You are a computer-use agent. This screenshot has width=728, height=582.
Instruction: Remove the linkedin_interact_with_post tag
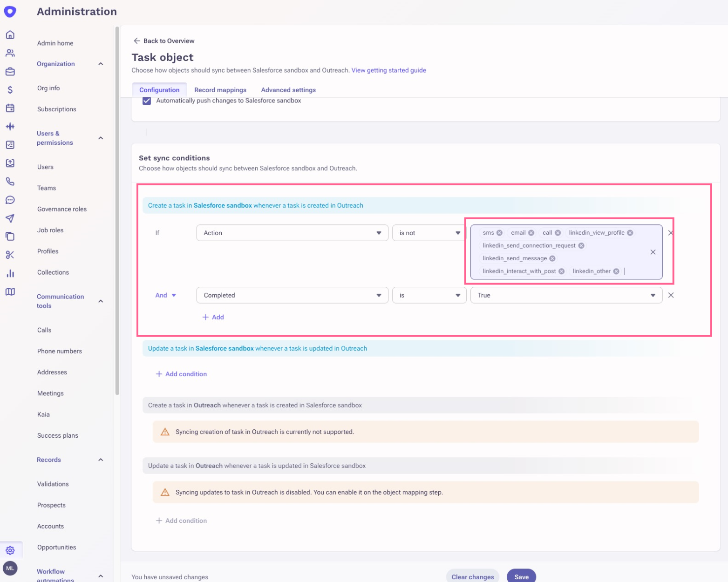562,271
